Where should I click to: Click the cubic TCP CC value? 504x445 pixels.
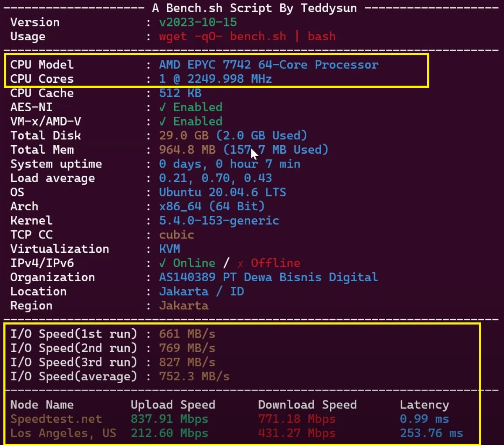(176, 235)
